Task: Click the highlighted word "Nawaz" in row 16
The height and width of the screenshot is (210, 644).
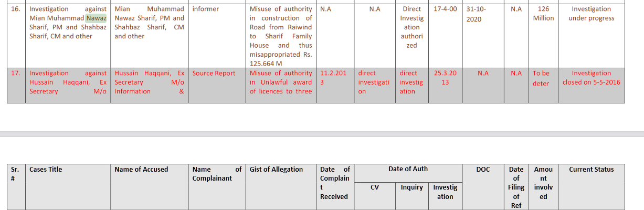Action: [97, 18]
